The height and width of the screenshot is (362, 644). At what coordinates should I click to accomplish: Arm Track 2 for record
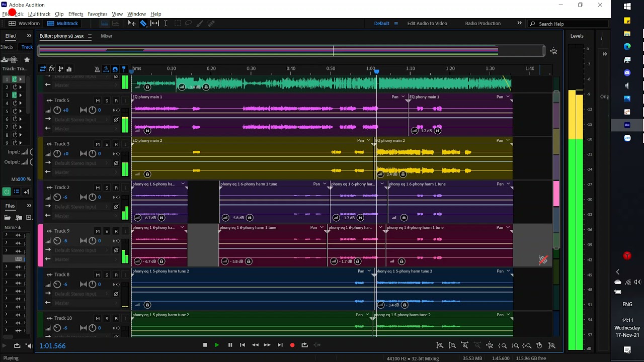click(116, 188)
